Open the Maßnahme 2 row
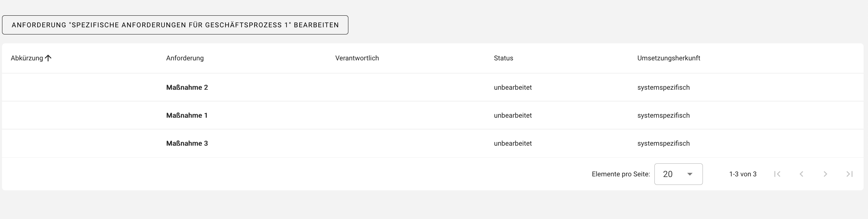Screen dimensions: 868x219 187,87
